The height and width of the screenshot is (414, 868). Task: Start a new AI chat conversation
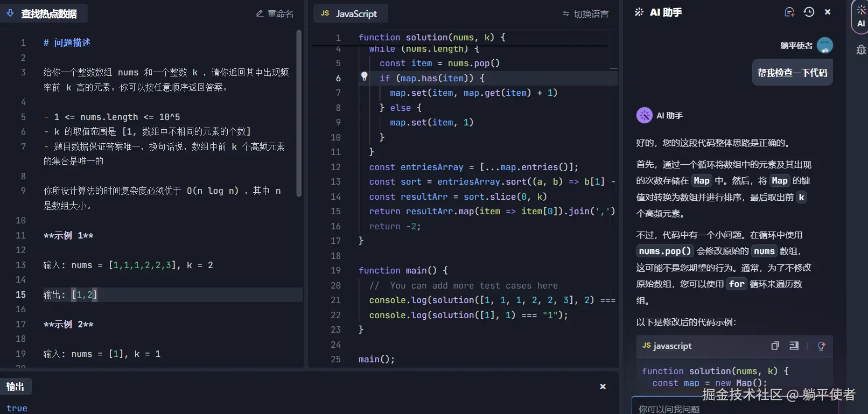[x=789, y=12]
